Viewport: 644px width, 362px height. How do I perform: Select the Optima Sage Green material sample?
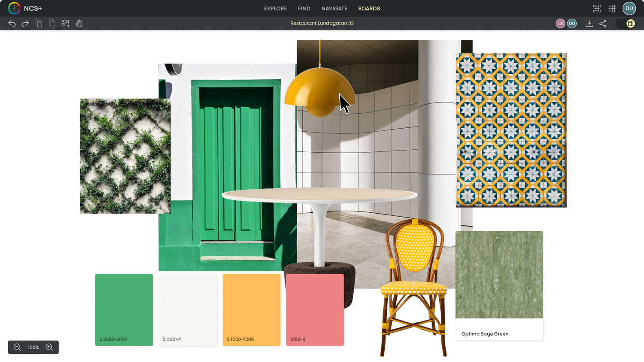(x=499, y=275)
